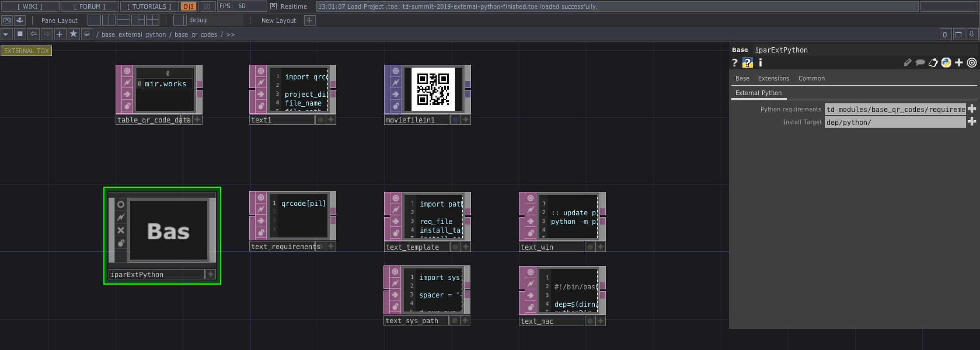Open the Python help icon in parameter panel
This screenshot has height=350, width=980.
(748, 63)
